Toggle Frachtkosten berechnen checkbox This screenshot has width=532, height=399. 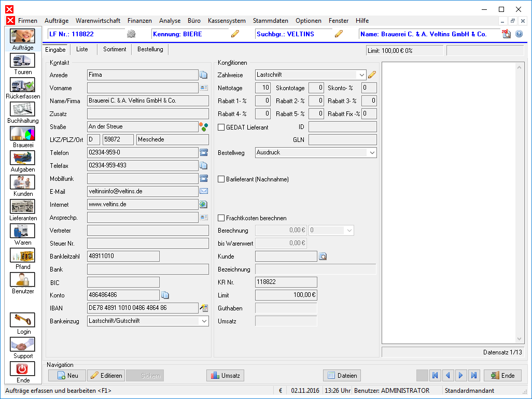(221, 218)
